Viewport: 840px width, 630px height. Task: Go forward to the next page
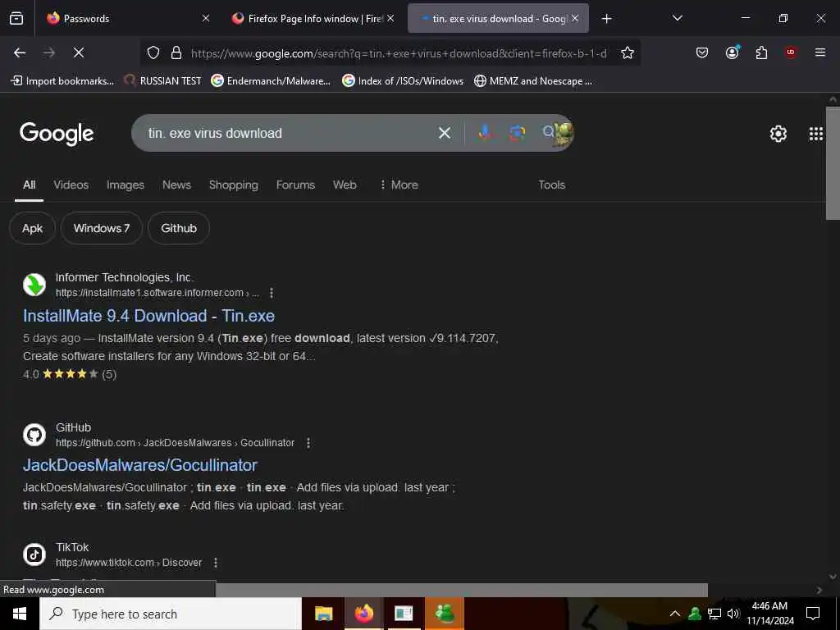click(x=49, y=52)
